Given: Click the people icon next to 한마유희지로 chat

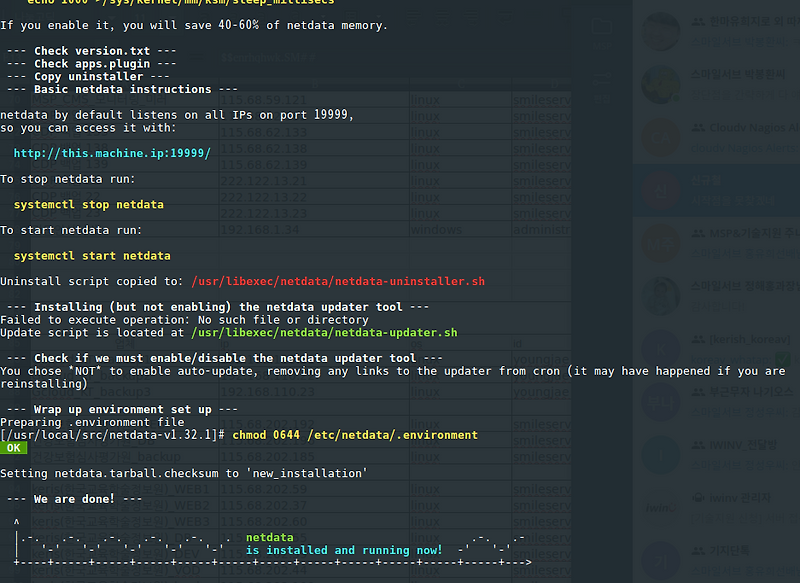Looking at the screenshot, I should tap(697, 22).
